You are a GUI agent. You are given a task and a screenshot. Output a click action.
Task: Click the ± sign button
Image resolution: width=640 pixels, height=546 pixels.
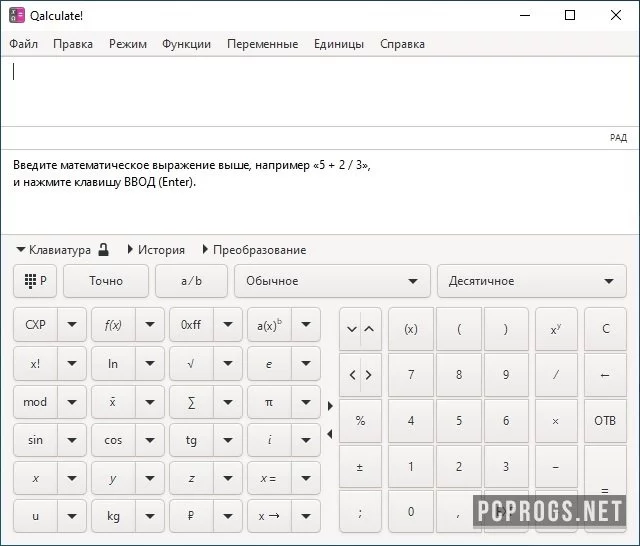360,466
